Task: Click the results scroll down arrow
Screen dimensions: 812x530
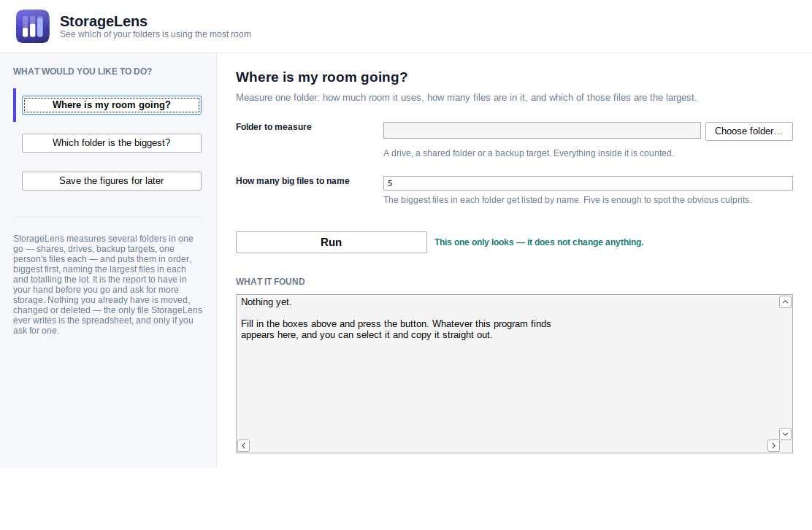Action: pos(785,434)
